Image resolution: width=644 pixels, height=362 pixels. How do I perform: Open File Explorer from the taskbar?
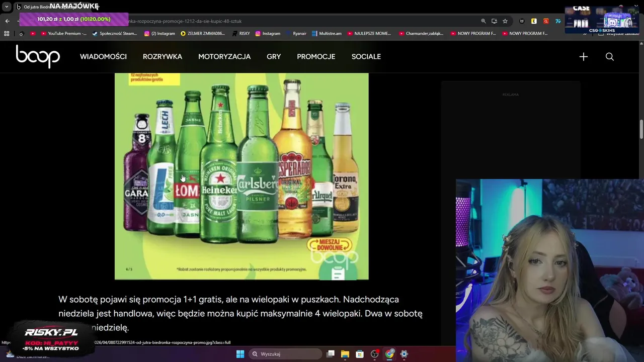click(x=345, y=354)
